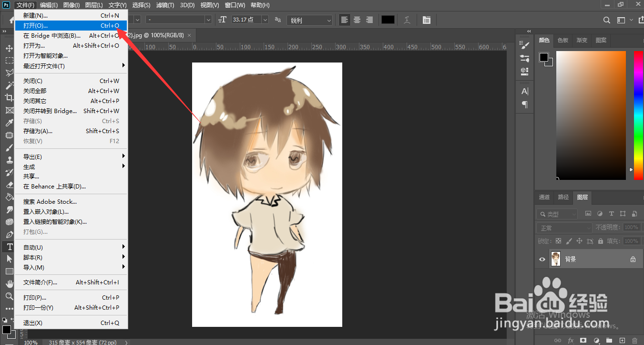Hide the 背景 layer with eye icon
Image resolution: width=644 pixels, height=345 pixels.
click(x=542, y=259)
